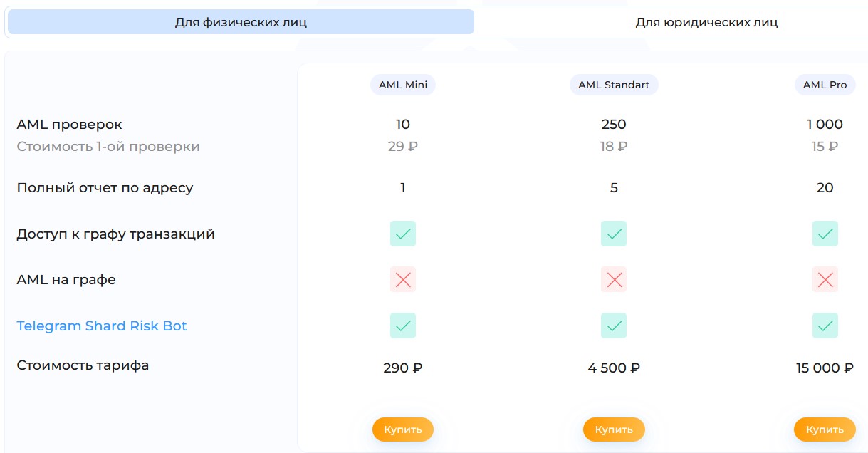Click the red cross under AML Mini

[x=403, y=279]
